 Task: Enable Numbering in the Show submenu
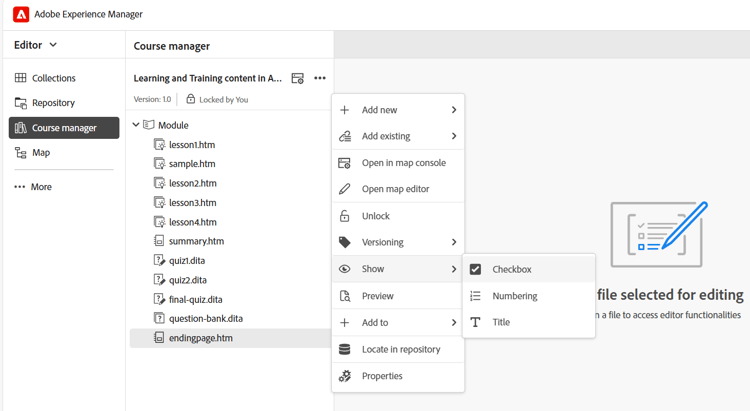(514, 296)
